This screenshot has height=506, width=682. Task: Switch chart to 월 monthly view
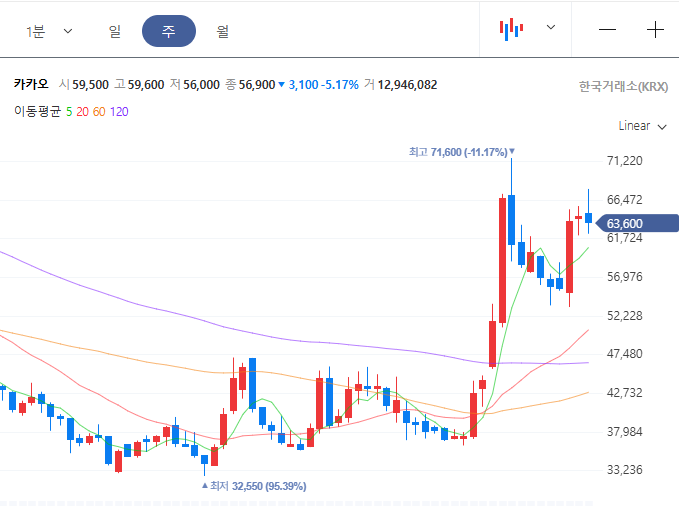[x=223, y=31]
